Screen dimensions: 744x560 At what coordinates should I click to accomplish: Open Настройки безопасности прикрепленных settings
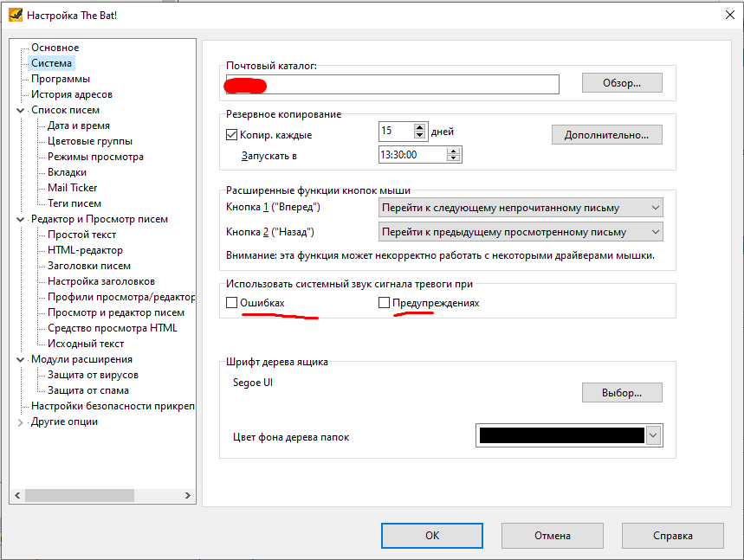pyautogui.click(x=112, y=406)
